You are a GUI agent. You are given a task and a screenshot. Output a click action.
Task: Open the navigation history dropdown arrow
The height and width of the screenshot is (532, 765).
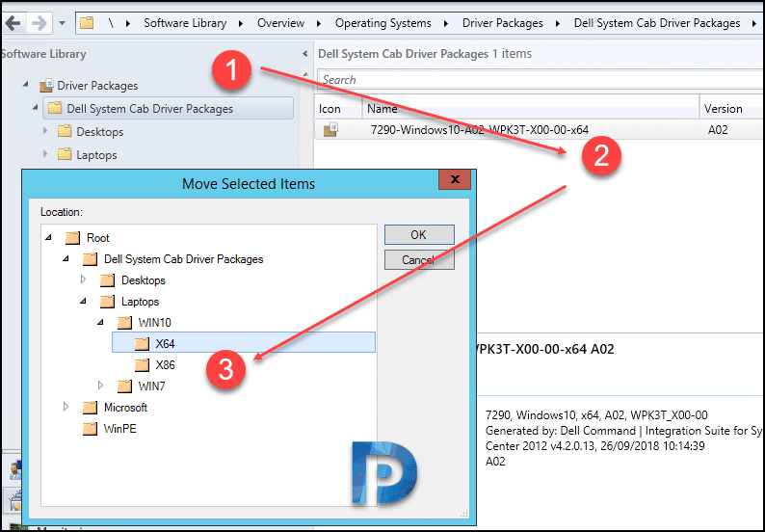[x=62, y=23]
